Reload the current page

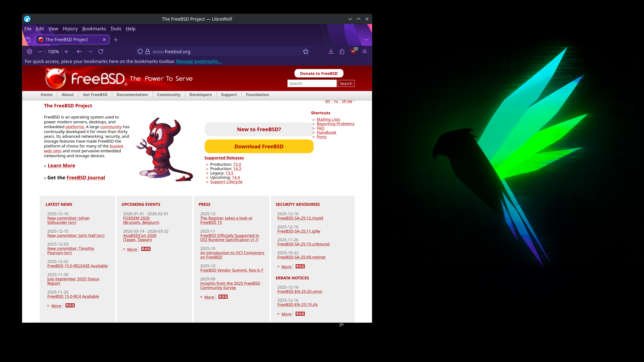[101, 51]
